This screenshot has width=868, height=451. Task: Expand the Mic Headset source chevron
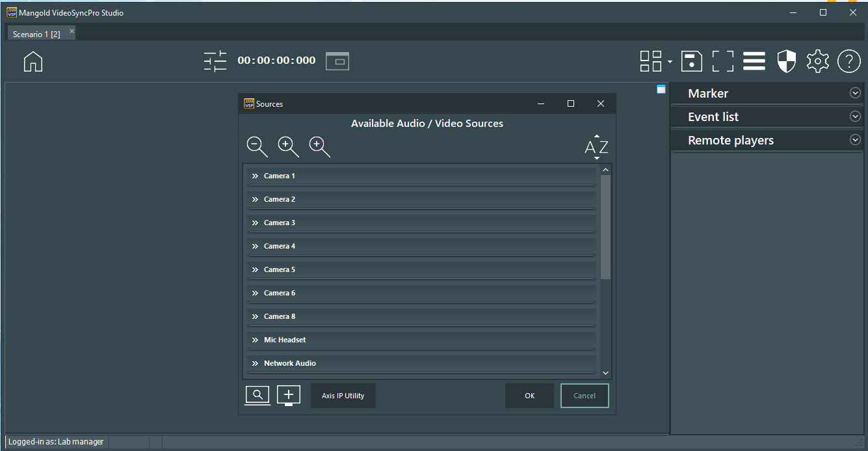tap(256, 340)
